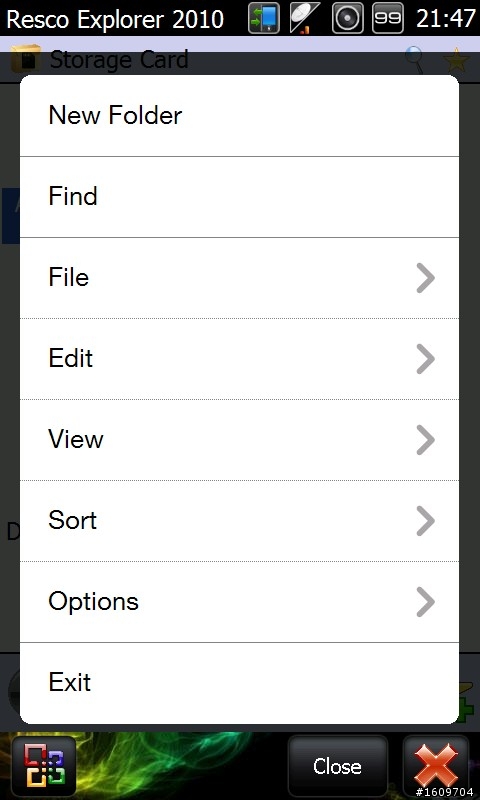Tap the Close softkey button
The height and width of the screenshot is (800, 480).
click(x=338, y=766)
